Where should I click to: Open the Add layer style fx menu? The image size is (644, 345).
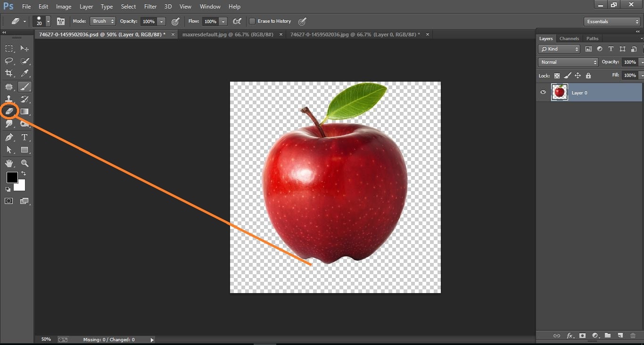570,336
